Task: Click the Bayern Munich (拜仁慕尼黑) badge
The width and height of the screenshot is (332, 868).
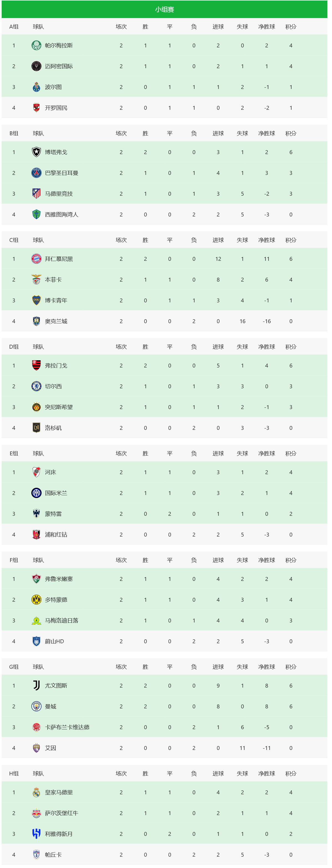Action: (36, 259)
